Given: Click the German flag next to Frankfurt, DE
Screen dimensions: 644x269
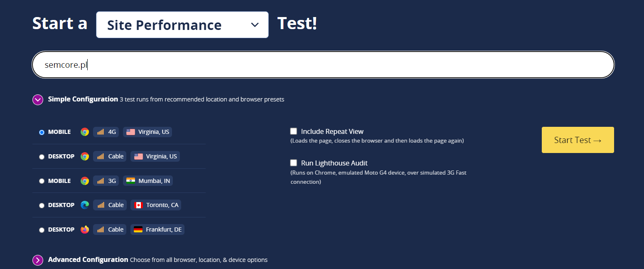Looking at the screenshot, I should [138, 230].
